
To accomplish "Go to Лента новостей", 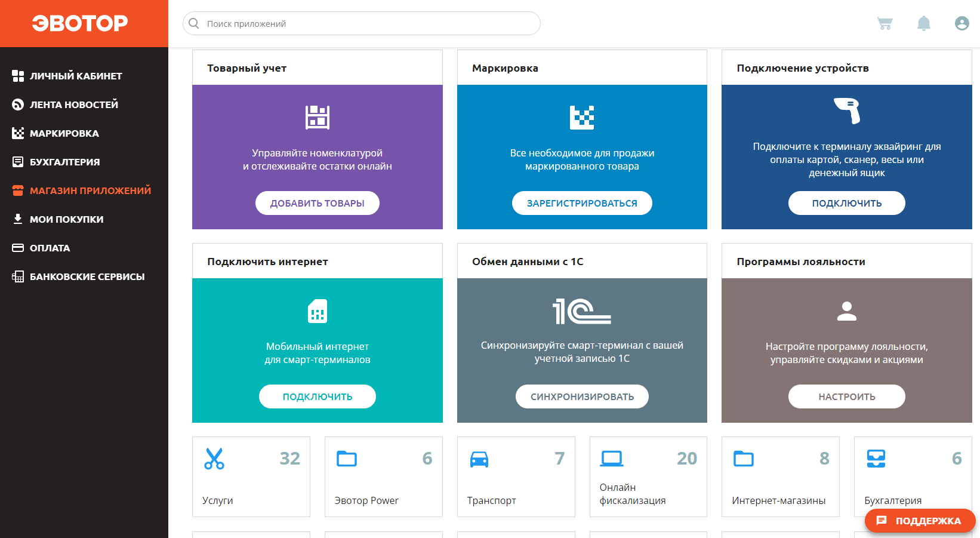I will click(74, 104).
